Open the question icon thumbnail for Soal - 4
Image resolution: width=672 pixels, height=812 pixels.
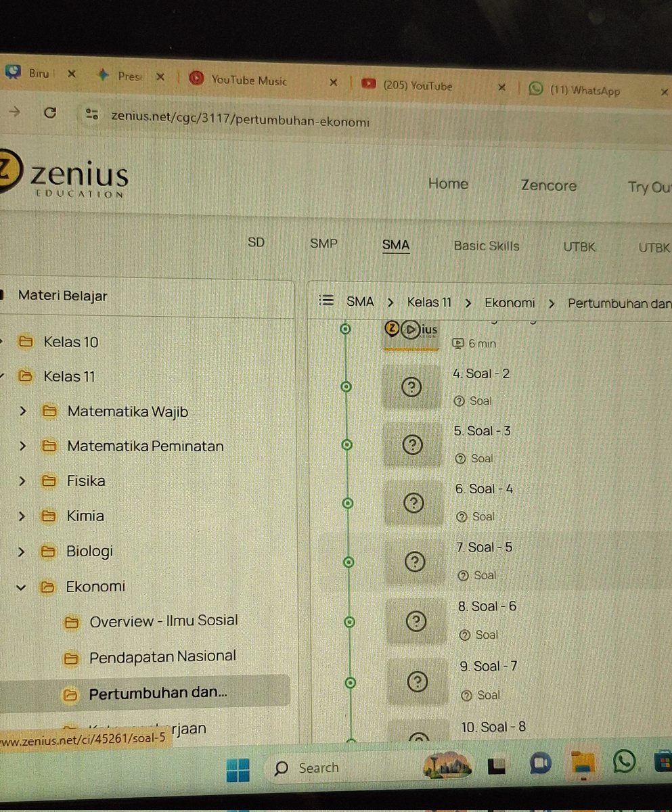click(x=413, y=503)
